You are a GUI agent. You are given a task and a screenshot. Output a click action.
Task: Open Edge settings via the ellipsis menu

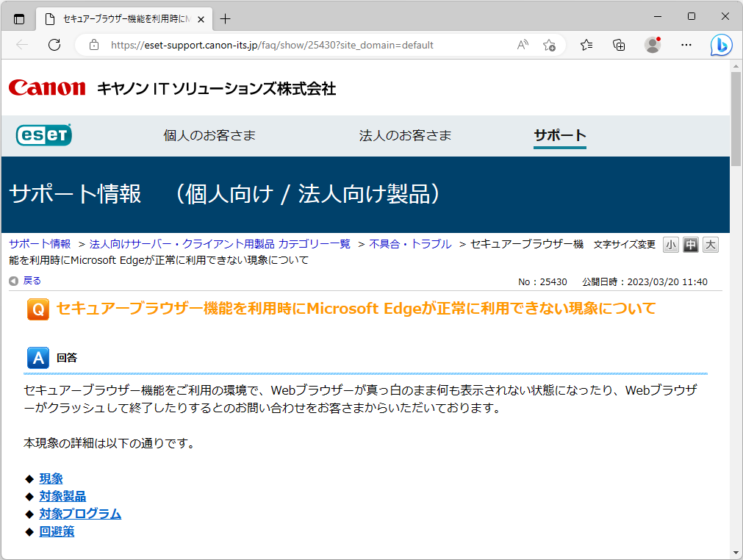coord(686,45)
